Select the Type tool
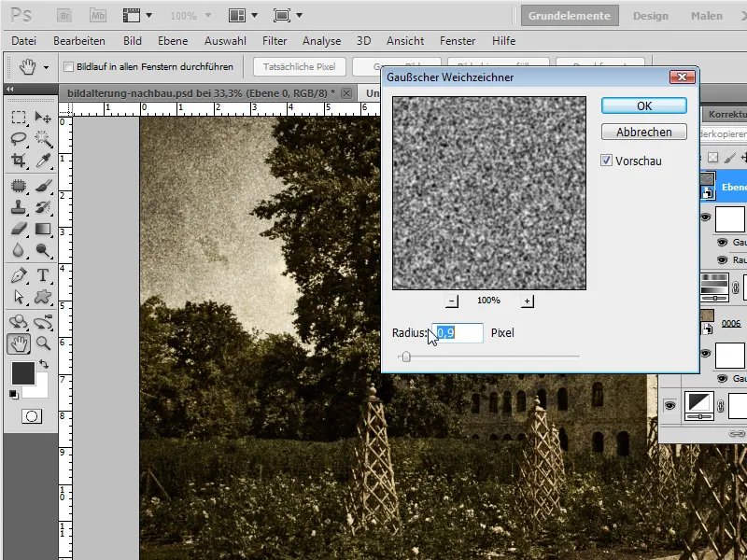This screenshot has height=560, width=747. 43,275
